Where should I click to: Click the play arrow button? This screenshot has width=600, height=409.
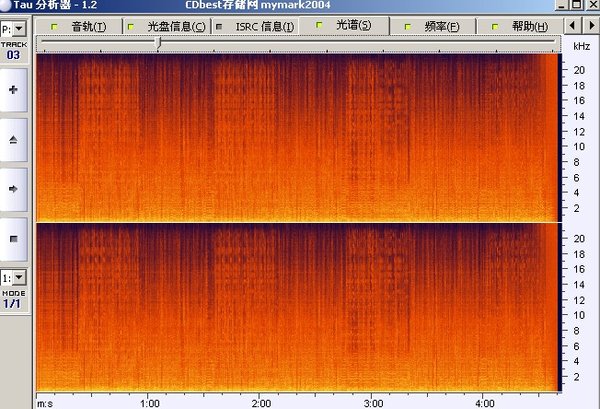point(13,189)
